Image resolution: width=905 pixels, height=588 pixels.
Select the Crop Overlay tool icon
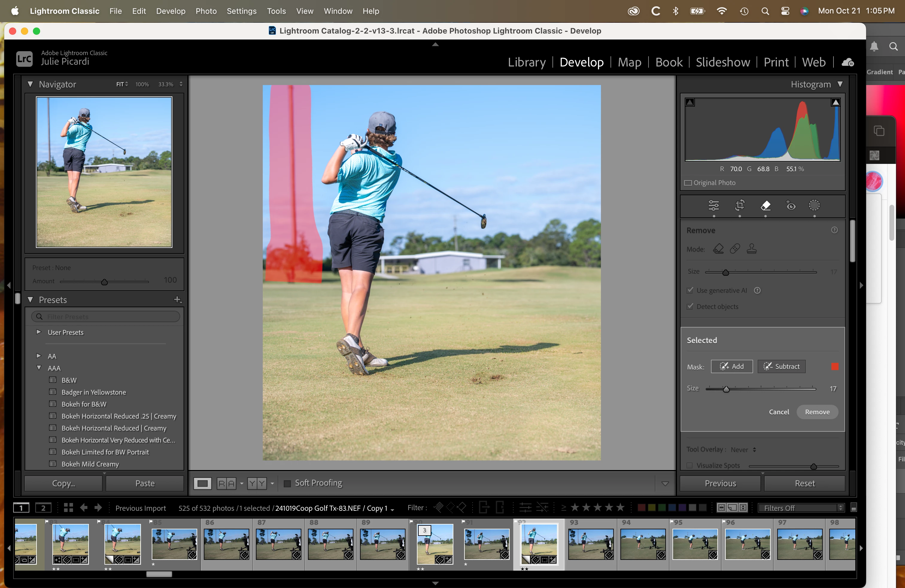740,205
